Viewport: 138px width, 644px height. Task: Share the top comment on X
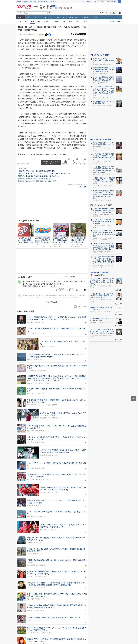point(85,290)
